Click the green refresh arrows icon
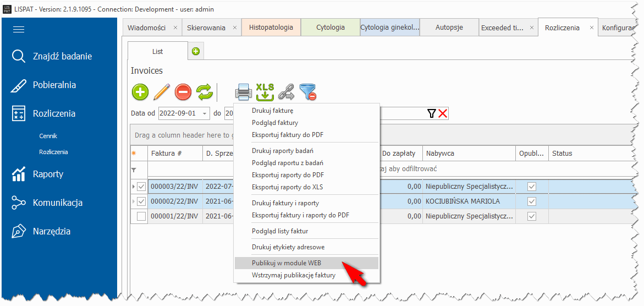This screenshot has width=644, height=306. 205,92
